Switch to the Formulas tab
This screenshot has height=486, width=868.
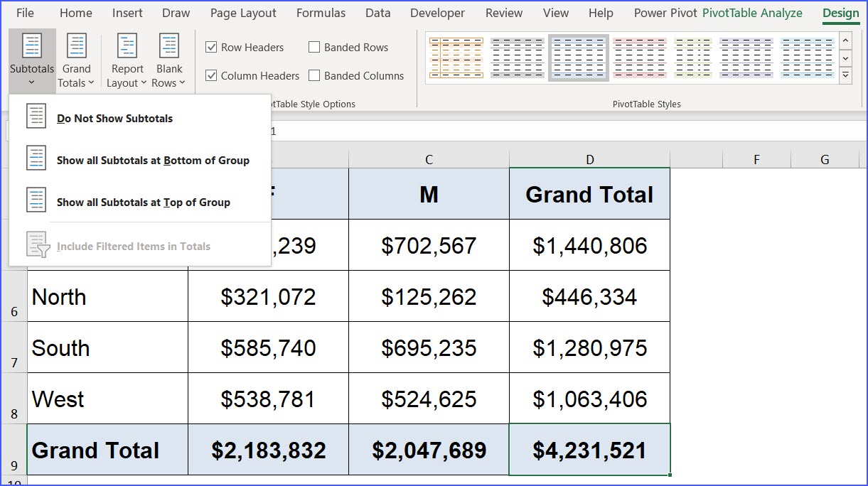pyautogui.click(x=321, y=13)
